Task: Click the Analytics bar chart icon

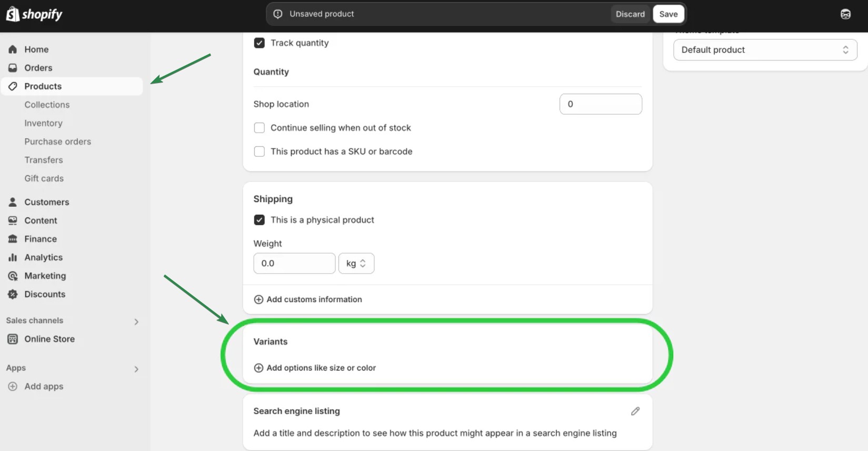Action: coord(12,257)
